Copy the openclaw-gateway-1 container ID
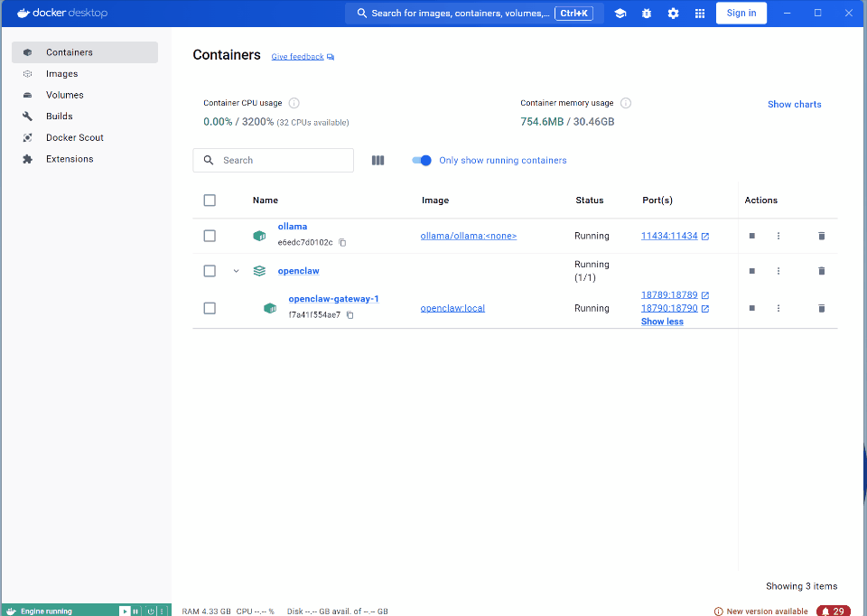The image size is (867, 616). (x=350, y=314)
